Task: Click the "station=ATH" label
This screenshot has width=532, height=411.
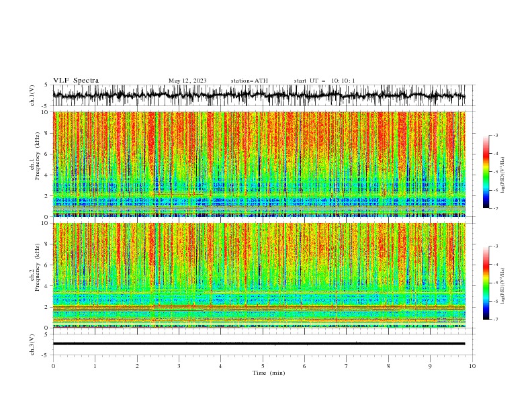Action: coord(249,81)
